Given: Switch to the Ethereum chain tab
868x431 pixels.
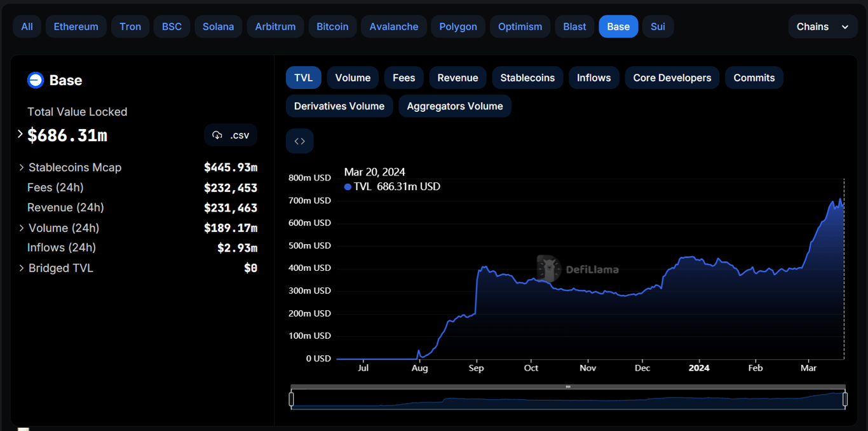Looking at the screenshot, I should (x=76, y=27).
